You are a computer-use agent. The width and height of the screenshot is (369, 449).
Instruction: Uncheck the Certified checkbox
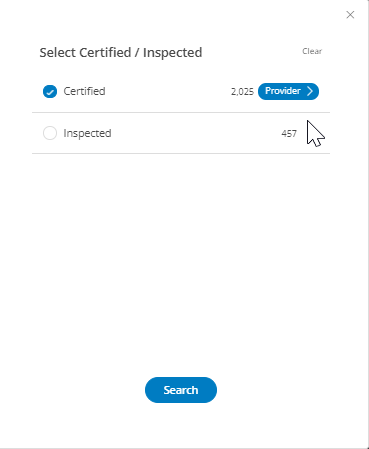coord(50,91)
